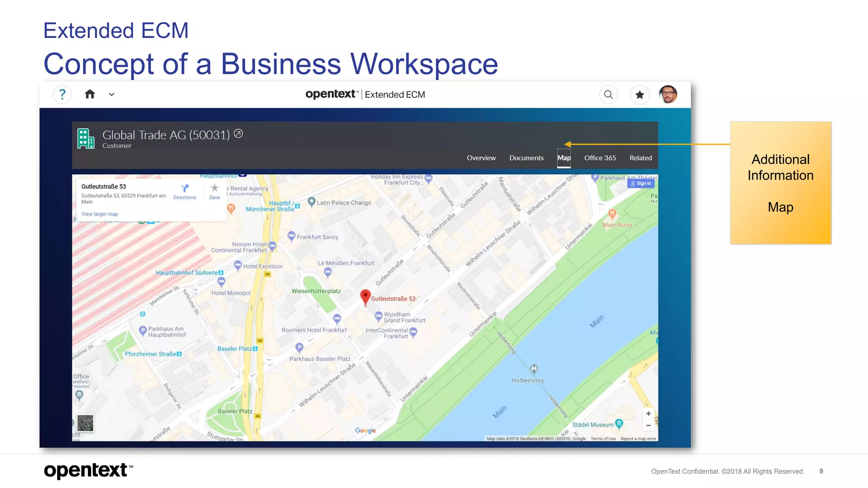Click the help question mark icon
The height and width of the screenshot is (488, 868).
62,94
